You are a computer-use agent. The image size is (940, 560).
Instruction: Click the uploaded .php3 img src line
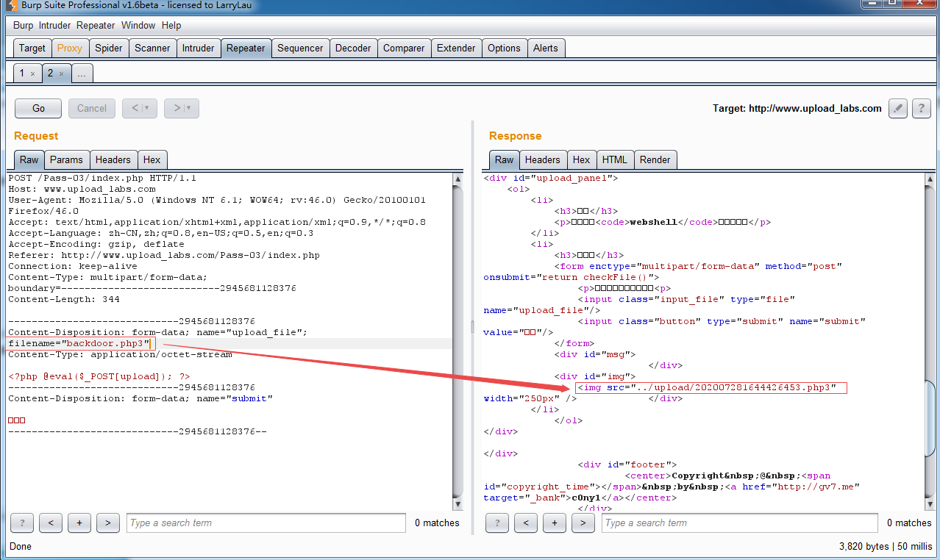tap(707, 387)
